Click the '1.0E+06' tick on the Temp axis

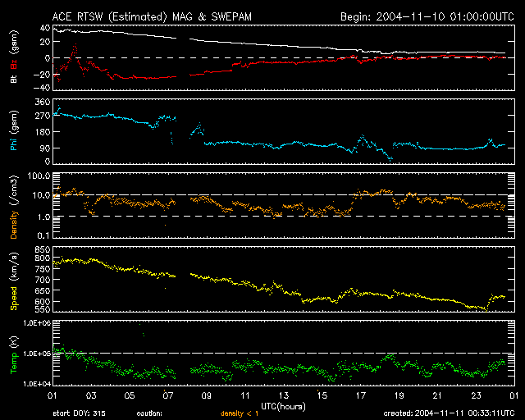pos(37,323)
